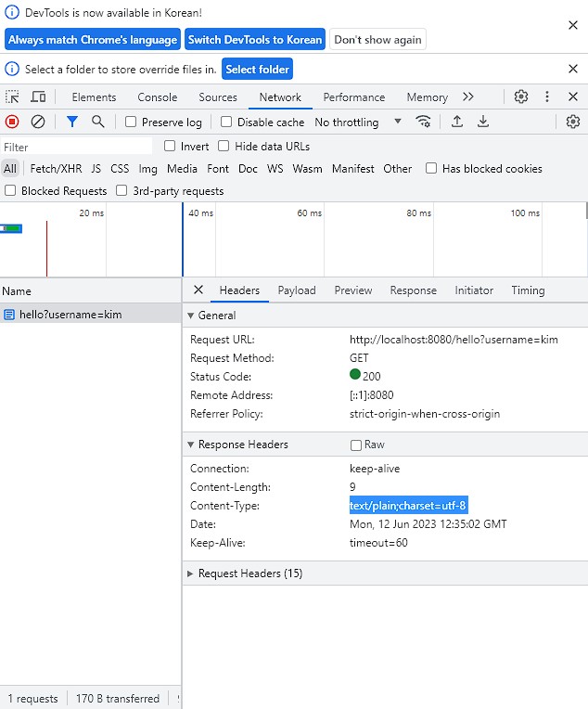
Task: Toggle Raw response headers checkbox
Action: click(x=356, y=445)
